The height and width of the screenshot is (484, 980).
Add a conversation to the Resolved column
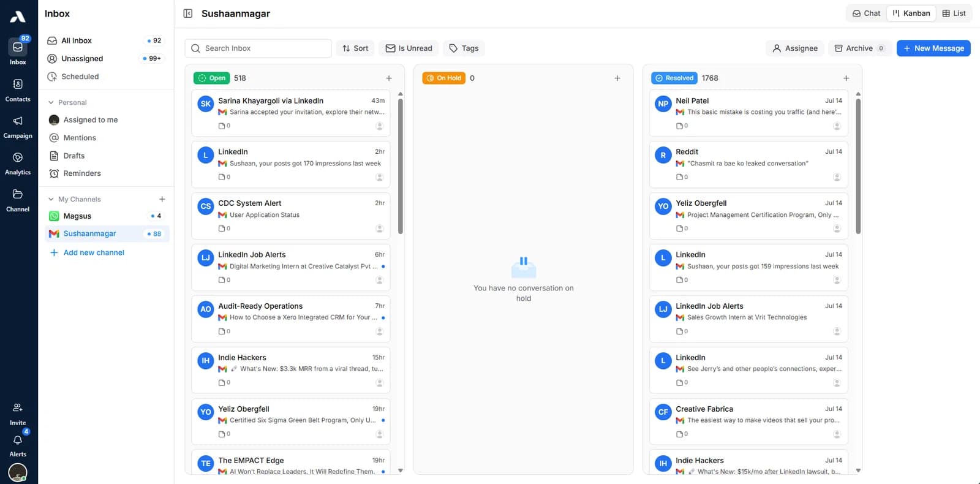click(x=846, y=78)
